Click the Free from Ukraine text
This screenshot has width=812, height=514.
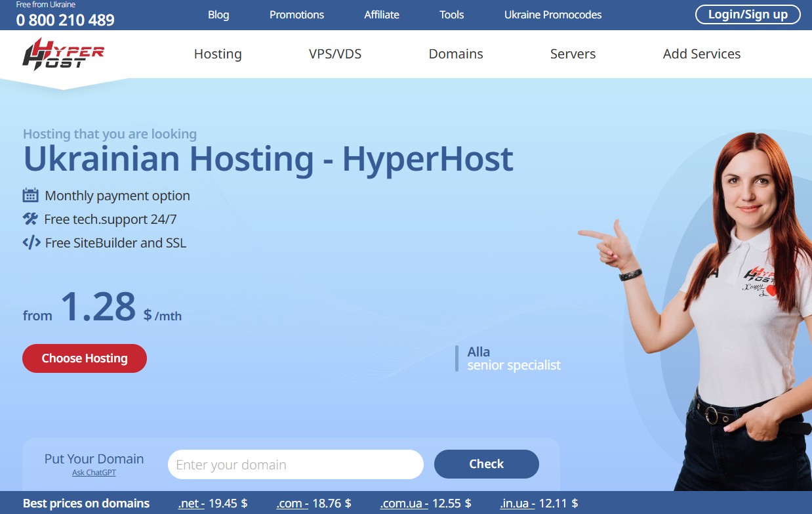coord(46,5)
